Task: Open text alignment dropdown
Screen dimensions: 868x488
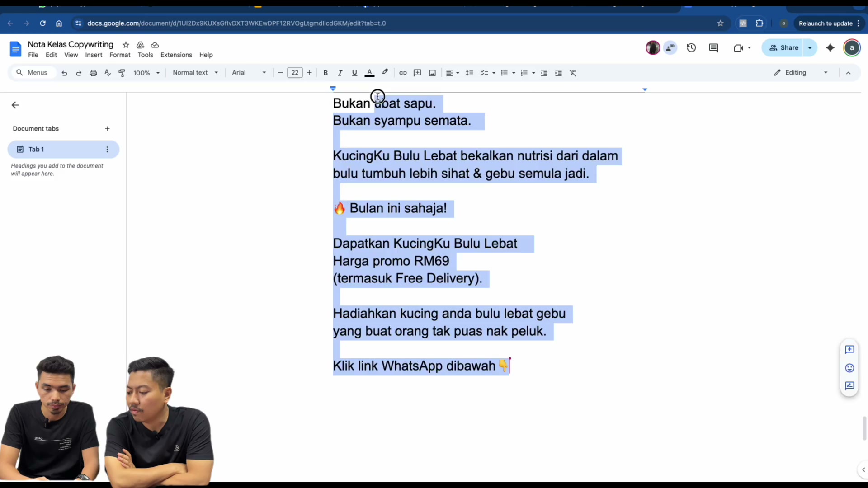Action: tap(453, 73)
